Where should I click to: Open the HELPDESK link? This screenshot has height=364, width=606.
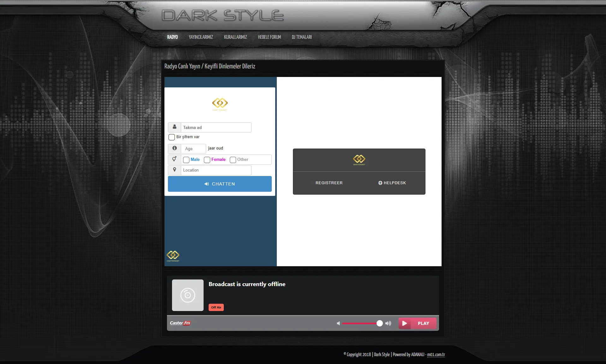pyautogui.click(x=392, y=183)
